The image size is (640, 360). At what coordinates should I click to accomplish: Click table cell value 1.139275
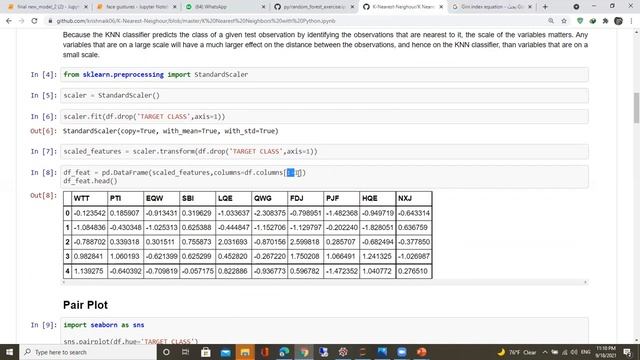pos(88,271)
